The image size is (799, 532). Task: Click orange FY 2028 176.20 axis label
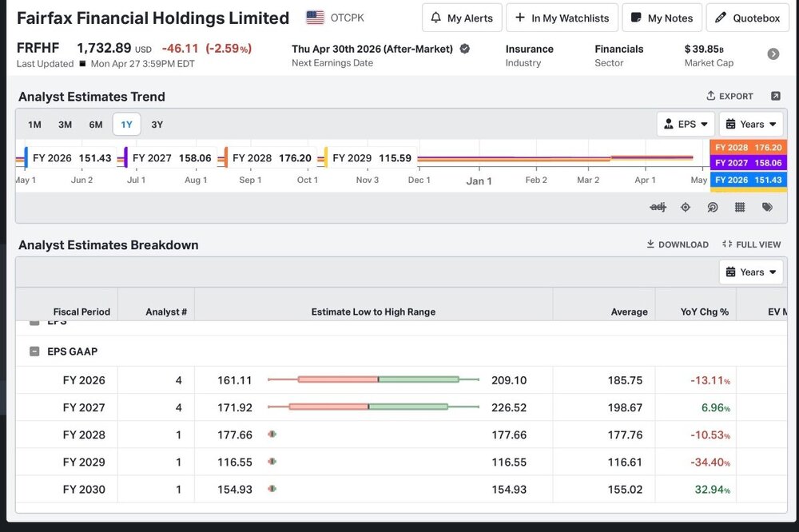(749, 147)
